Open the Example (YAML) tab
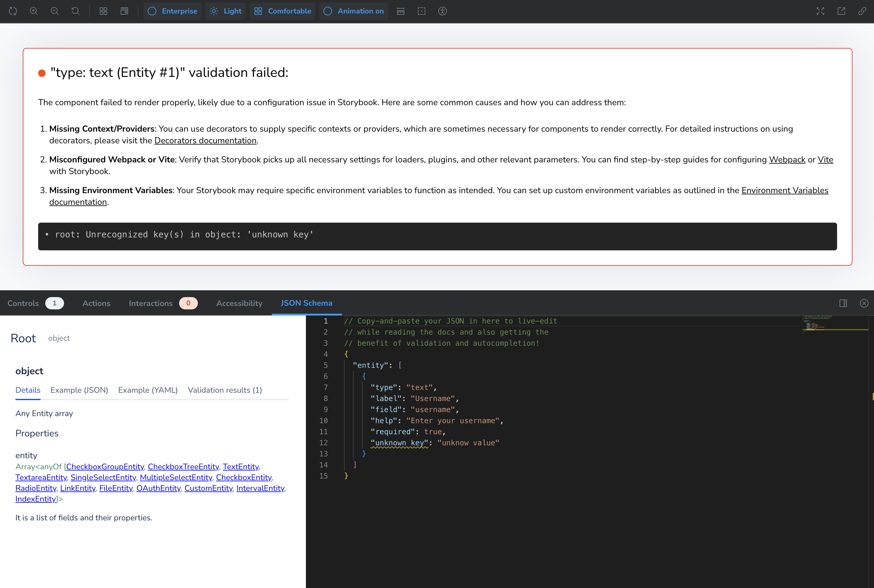This screenshot has height=588, width=874. pos(148,390)
